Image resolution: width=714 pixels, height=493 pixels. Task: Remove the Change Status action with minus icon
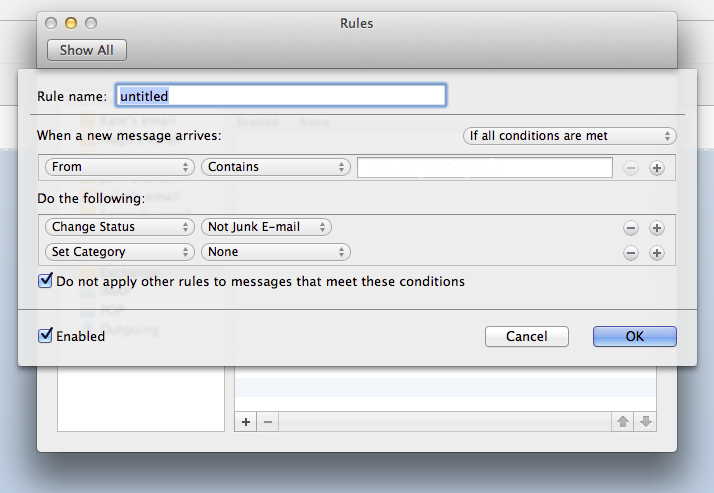point(631,228)
